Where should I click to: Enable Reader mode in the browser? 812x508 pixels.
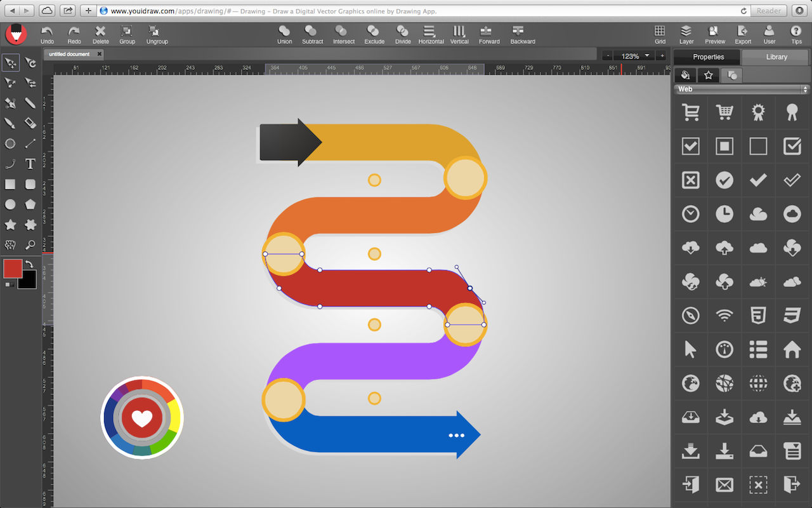point(768,10)
